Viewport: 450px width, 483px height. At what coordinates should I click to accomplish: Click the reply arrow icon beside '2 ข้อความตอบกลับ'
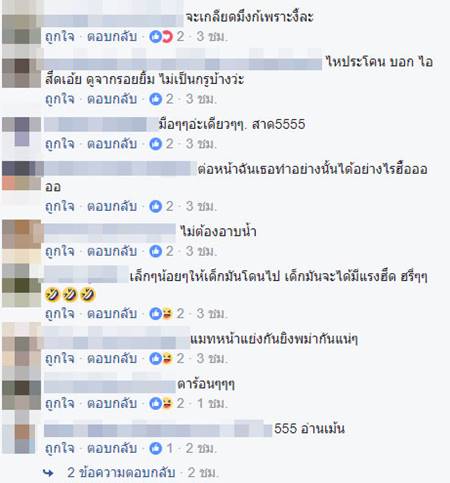[48, 473]
